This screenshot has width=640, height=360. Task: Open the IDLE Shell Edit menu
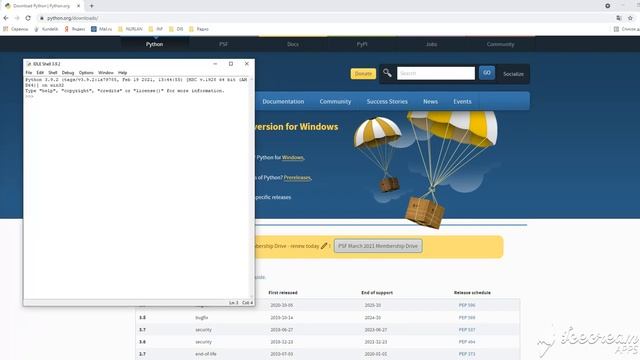[x=40, y=73]
